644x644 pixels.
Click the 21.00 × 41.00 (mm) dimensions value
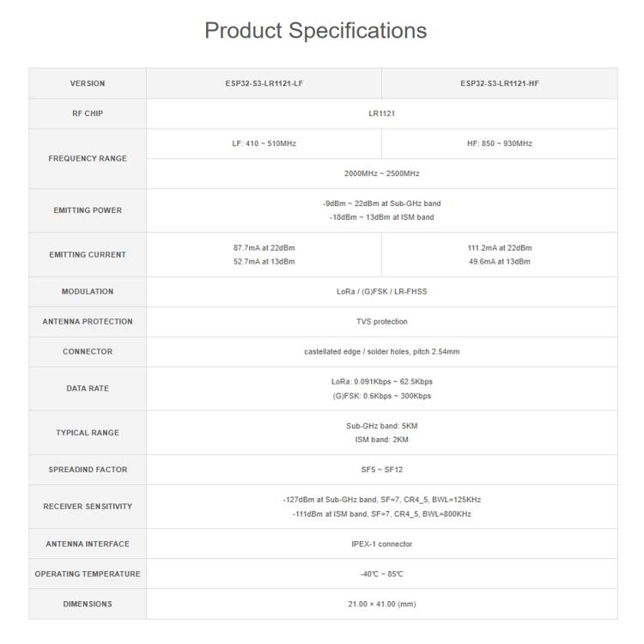point(381,605)
